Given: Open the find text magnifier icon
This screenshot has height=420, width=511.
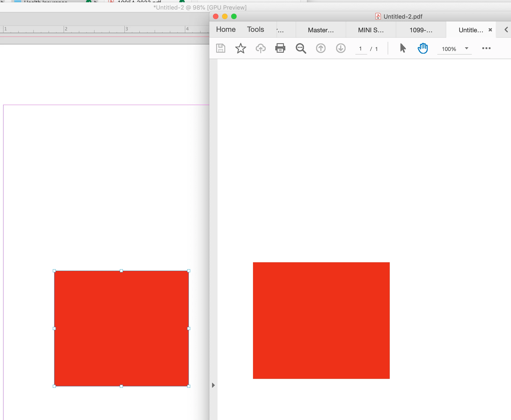Looking at the screenshot, I should 301,48.
